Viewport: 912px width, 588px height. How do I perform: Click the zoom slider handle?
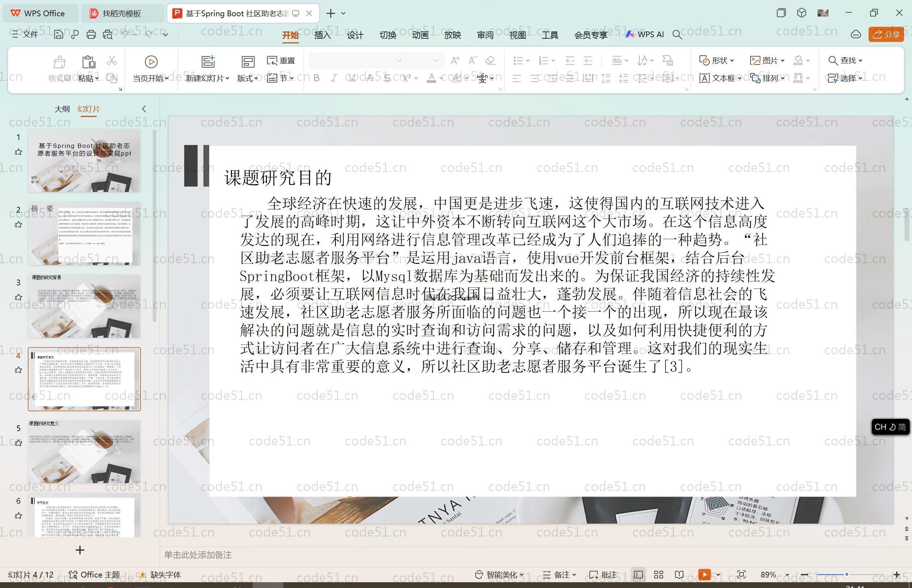(846, 574)
